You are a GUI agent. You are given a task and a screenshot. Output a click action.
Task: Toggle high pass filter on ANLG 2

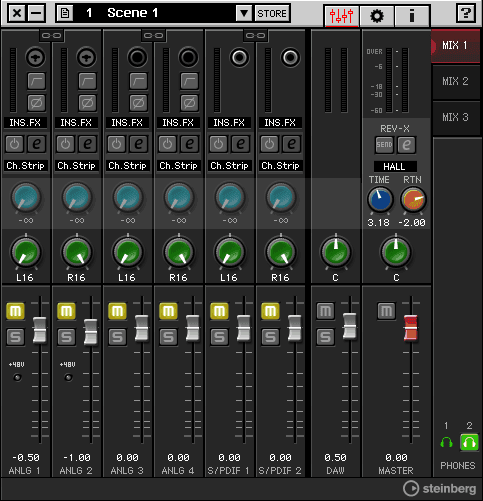[87, 81]
